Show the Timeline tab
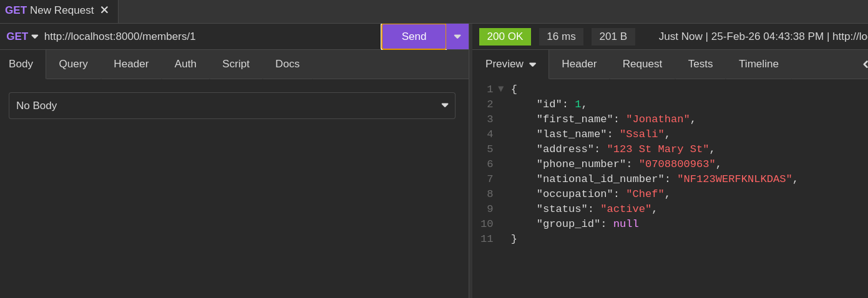868x298 pixels. click(x=758, y=64)
